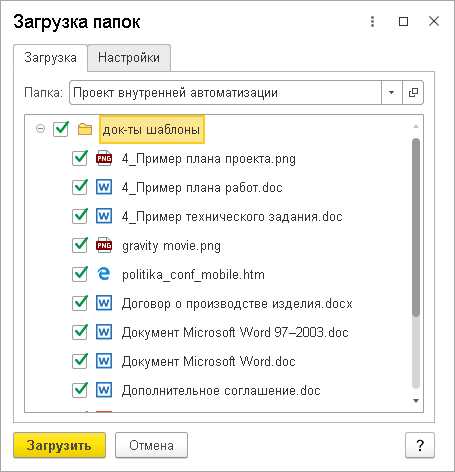The width and height of the screenshot is (455, 472).
Task: Click PNG icon of 4_Пример плана проекта.png
Action: pyautogui.click(x=104, y=158)
